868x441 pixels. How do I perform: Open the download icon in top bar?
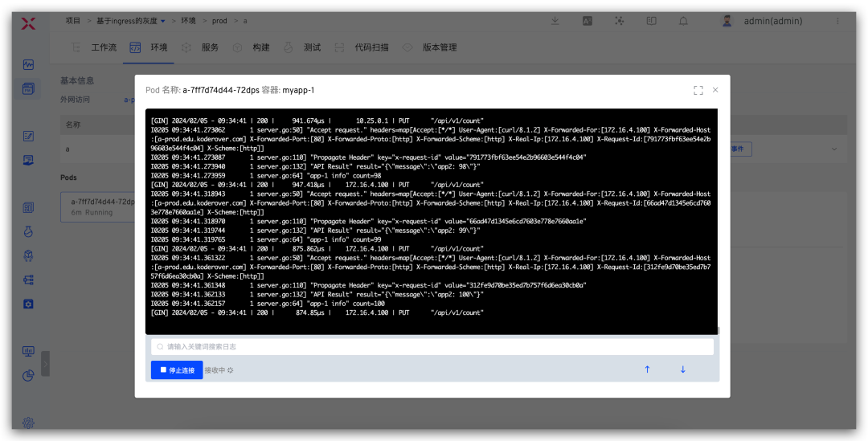[x=555, y=21]
